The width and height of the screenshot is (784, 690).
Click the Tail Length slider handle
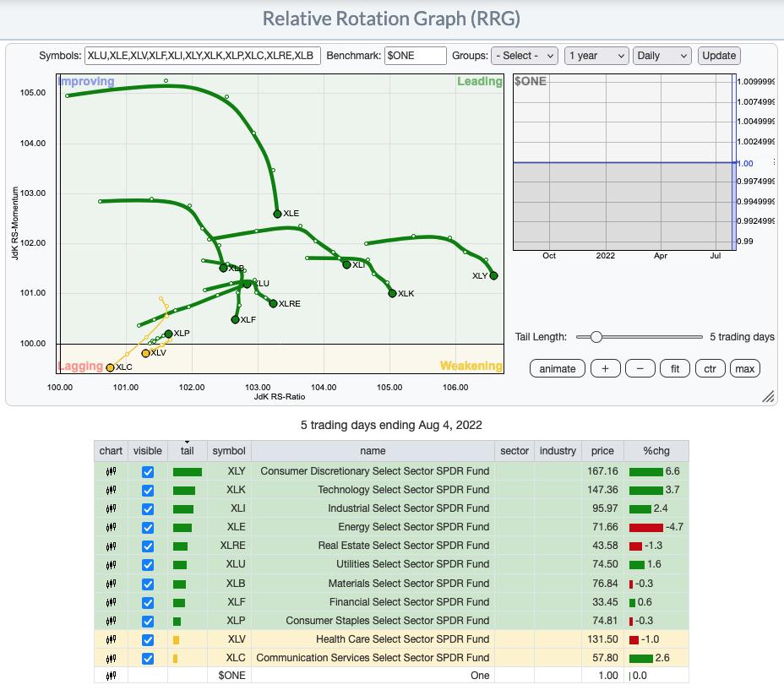coord(596,337)
